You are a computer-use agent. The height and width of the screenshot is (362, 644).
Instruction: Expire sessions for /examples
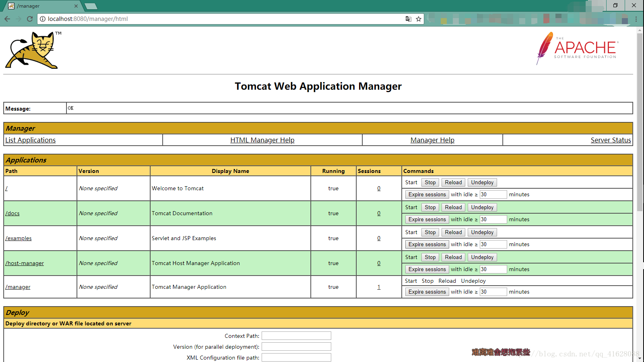coord(427,245)
